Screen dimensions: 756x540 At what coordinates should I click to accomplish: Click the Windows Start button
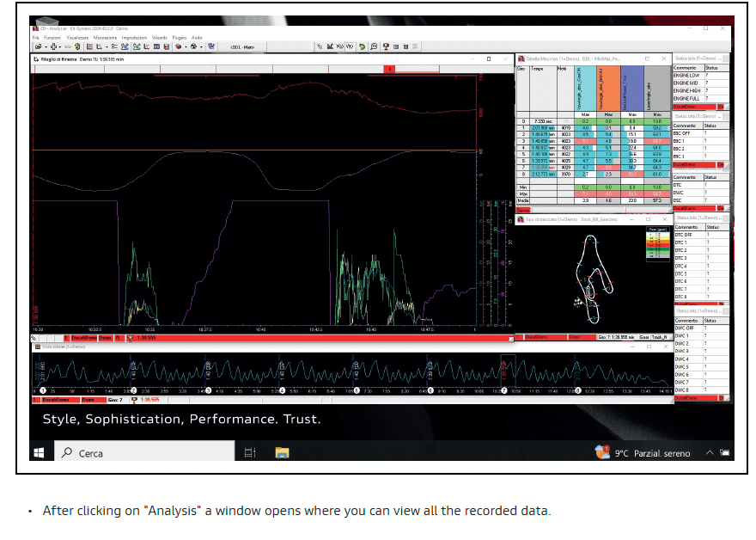pos(39,452)
